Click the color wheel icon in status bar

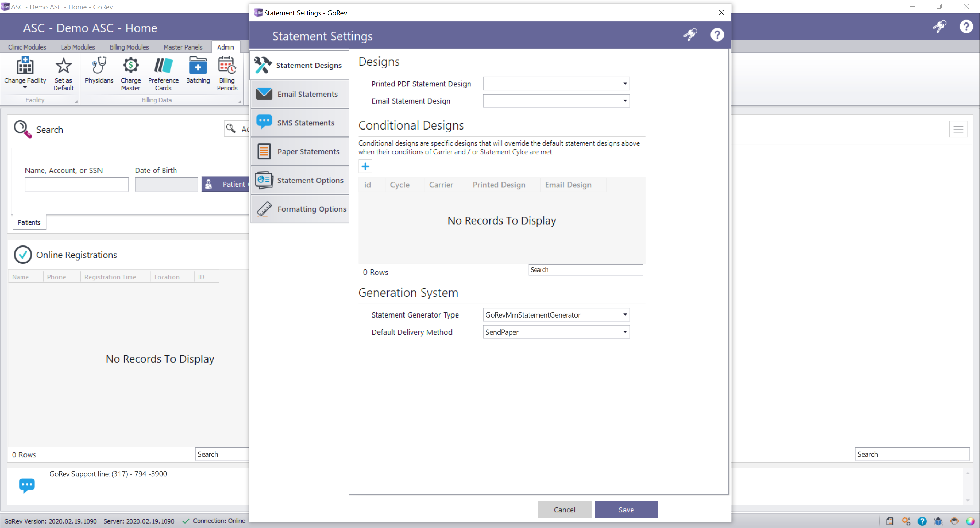click(x=971, y=521)
